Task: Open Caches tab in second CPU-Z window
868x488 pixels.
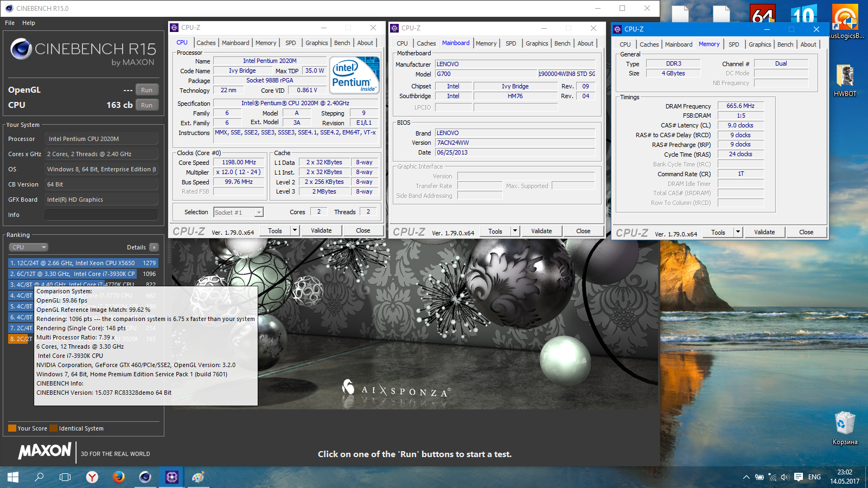Action: coord(426,43)
